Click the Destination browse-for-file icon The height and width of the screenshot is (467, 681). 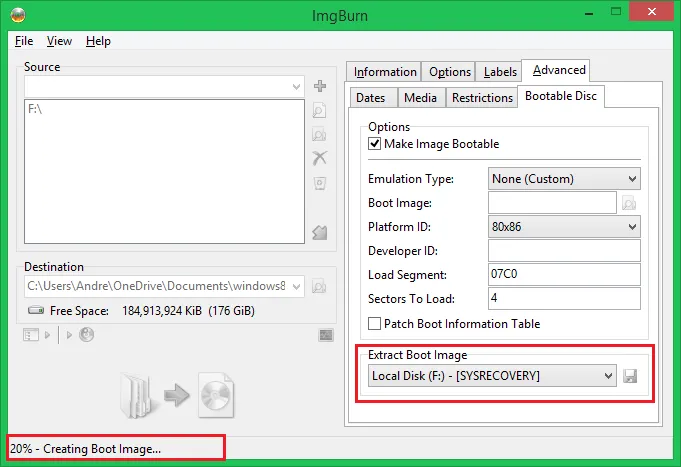(x=319, y=287)
